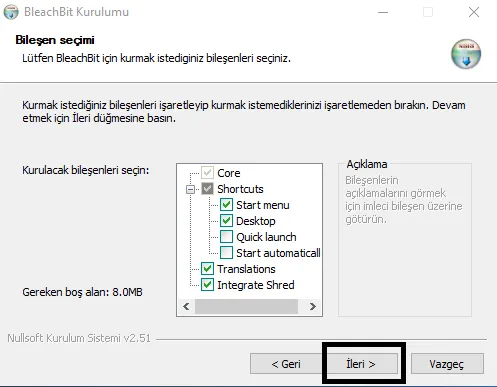The height and width of the screenshot is (387, 497).
Task: Select the Start automatically label
Action: point(278,253)
